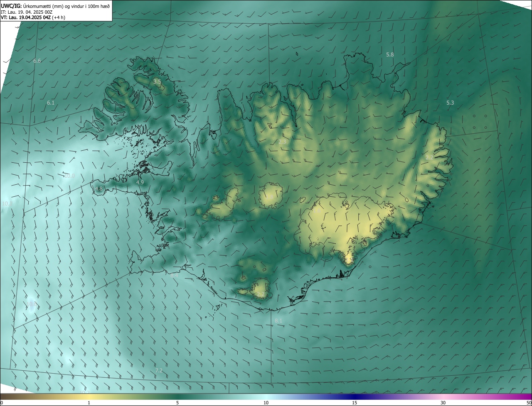Click the 6.1 value on the map
Screen dimensions: 532x406
51,103
